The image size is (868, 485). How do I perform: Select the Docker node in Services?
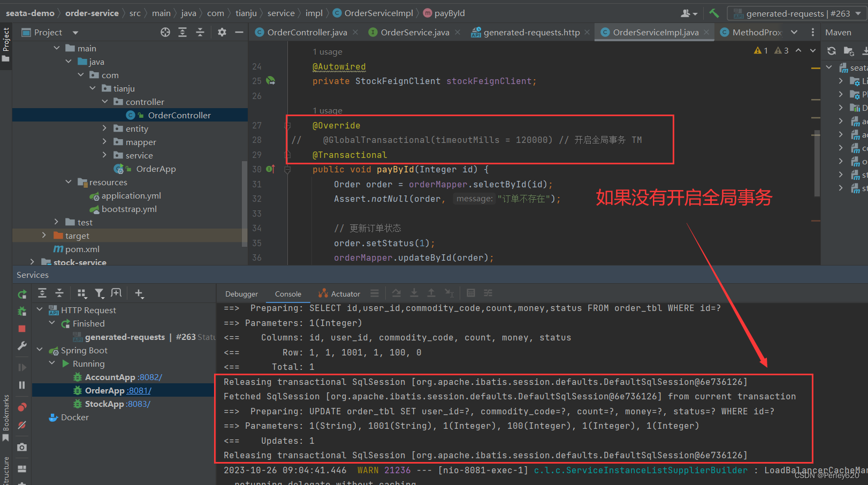tap(68, 418)
